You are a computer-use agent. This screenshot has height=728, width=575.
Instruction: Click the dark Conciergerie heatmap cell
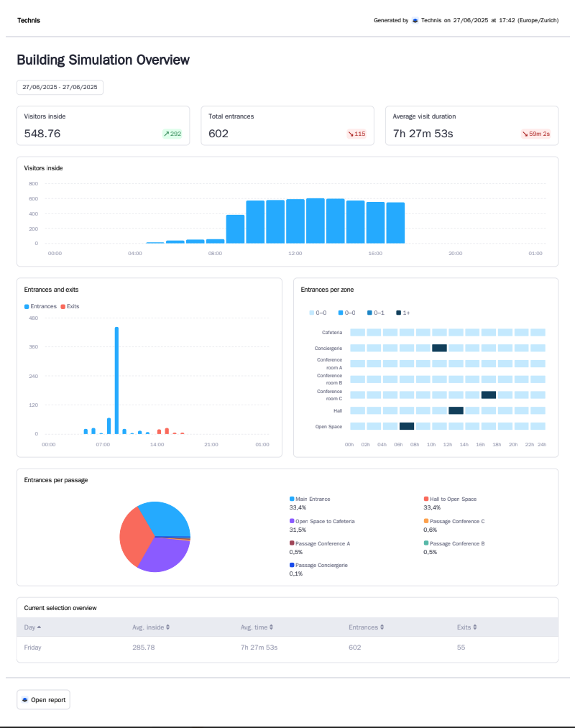[x=439, y=348]
